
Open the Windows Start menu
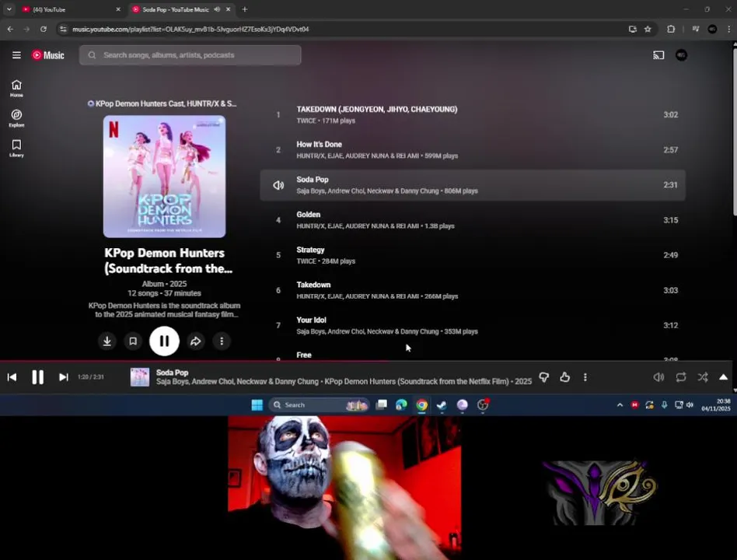(x=257, y=405)
